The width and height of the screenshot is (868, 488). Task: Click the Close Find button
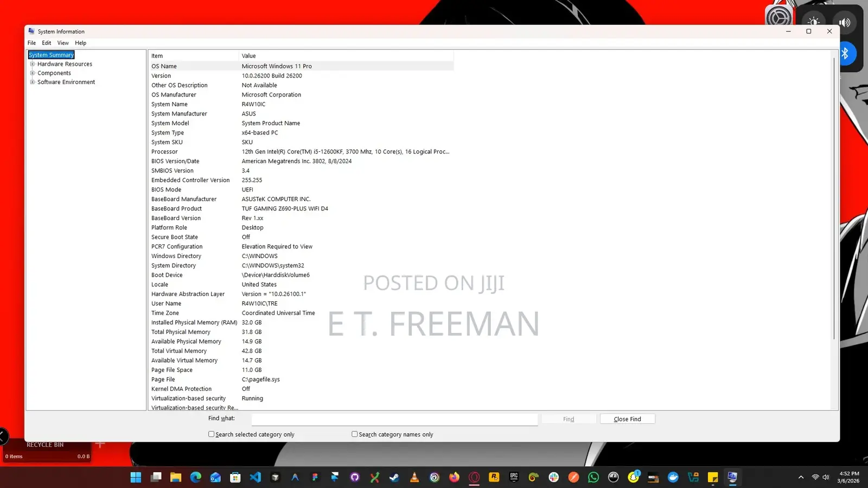627,419
